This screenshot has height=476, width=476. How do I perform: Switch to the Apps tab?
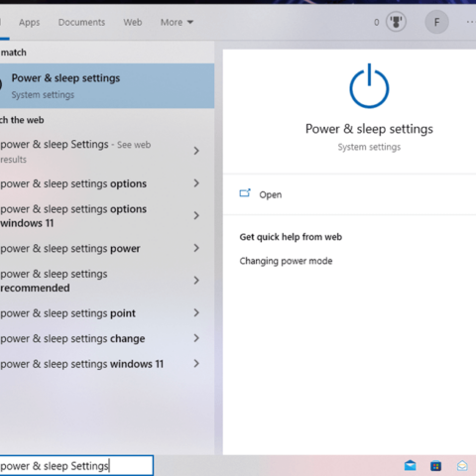pos(29,22)
